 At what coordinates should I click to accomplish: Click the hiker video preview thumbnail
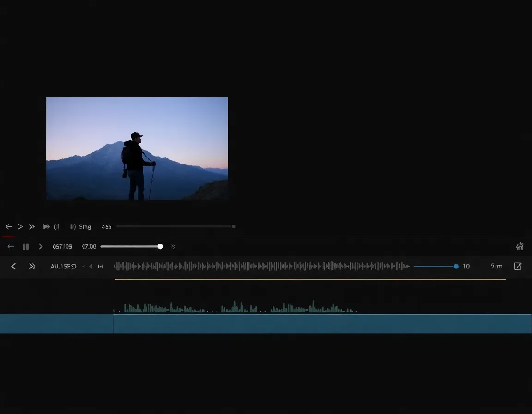137,148
